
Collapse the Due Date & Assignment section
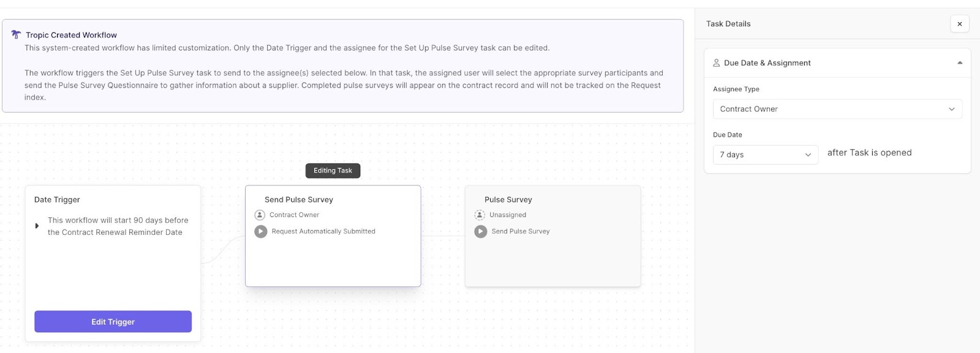(x=959, y=63)
